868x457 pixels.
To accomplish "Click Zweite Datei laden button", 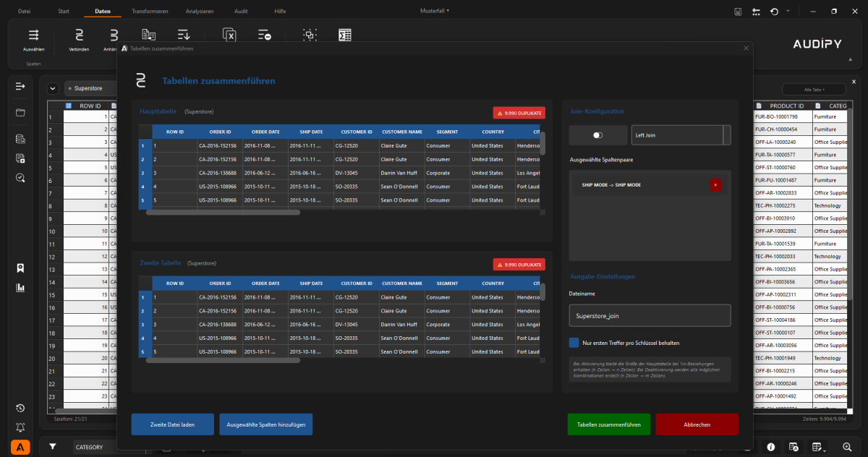I will click(x=173, y=424).
